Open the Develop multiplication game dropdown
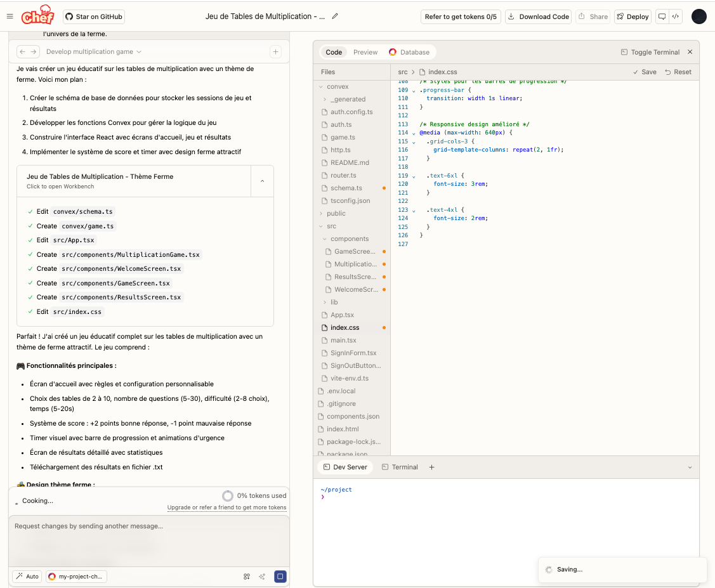The image size is (715, 588). click(93, 51)
